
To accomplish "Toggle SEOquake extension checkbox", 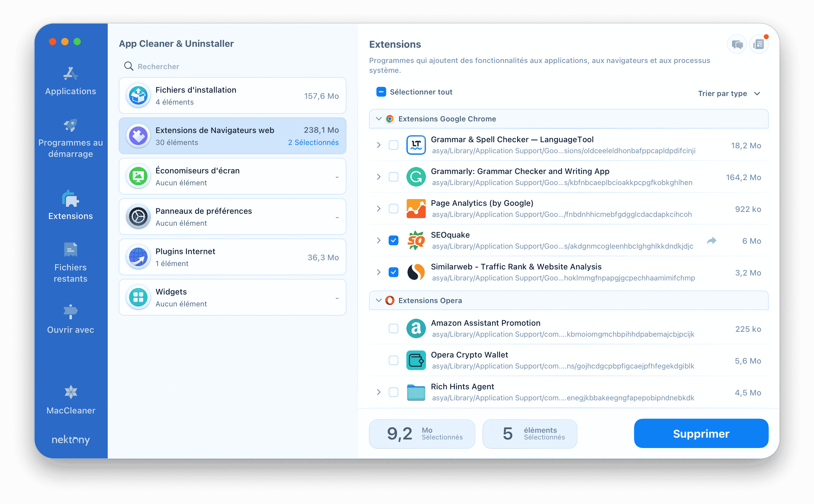I will pyautogui.click(x=393, y=240).
